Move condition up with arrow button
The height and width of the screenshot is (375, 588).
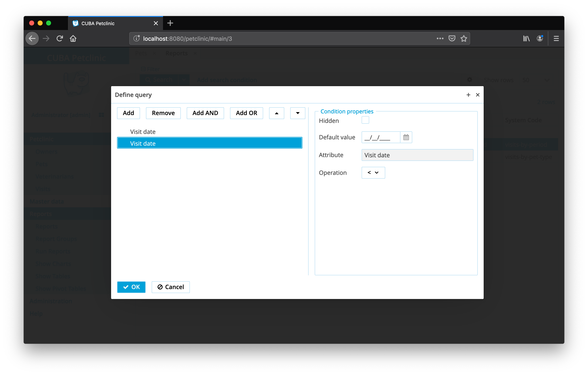[276, 113]
